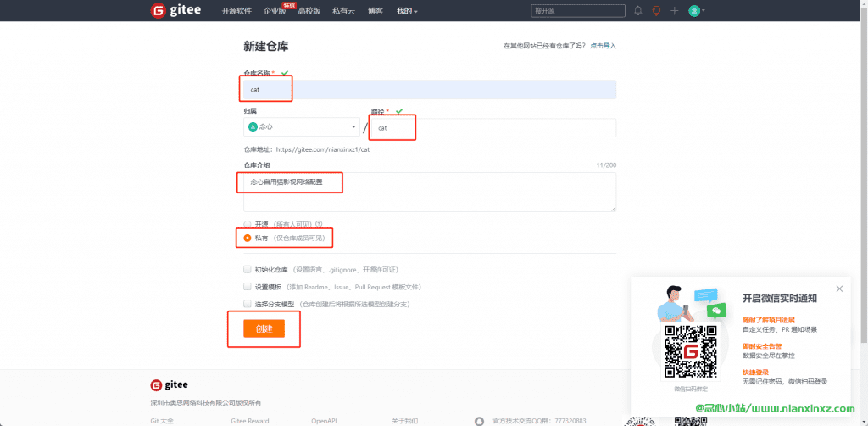Screen dimensions: 868x426
Task: Click the 11/200 character counter
Action: click(606, 165)
